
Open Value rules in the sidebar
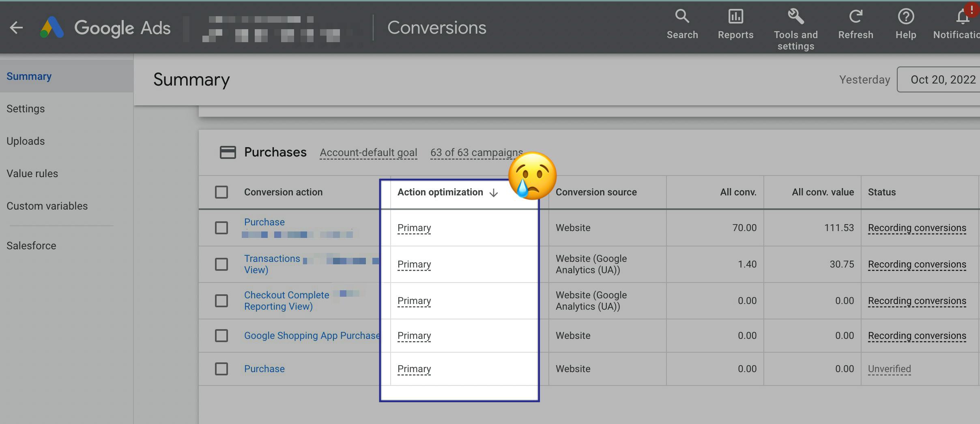click(32, 173)
